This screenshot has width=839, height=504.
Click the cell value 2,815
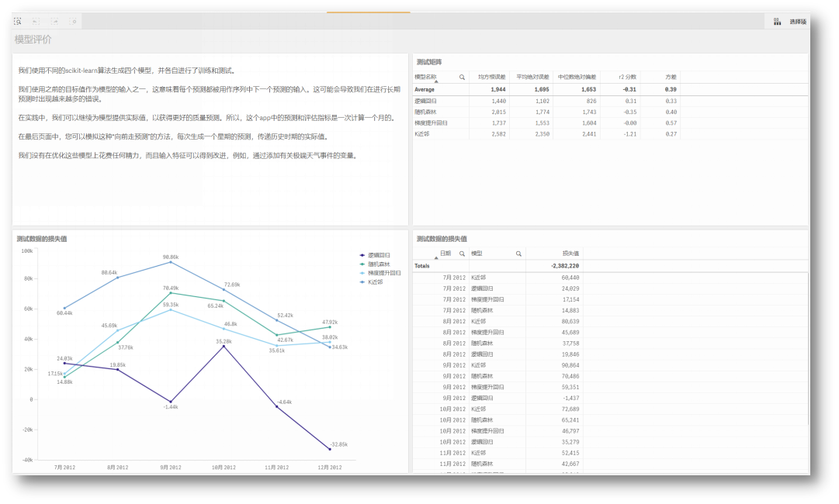tap(499, 112)
